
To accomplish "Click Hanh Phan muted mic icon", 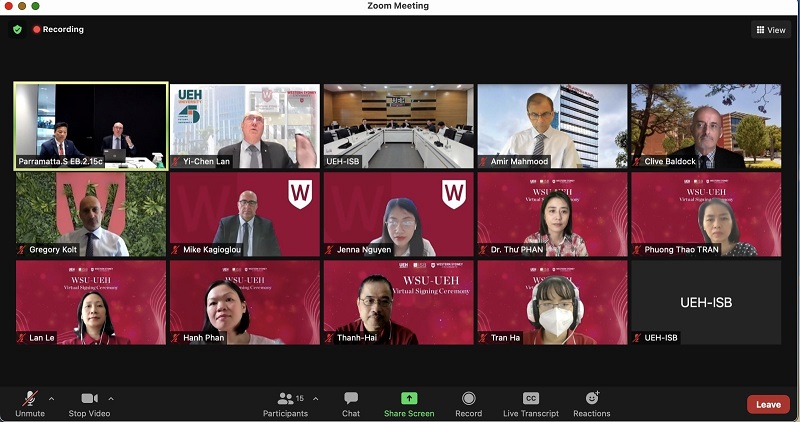I will pyautogui.click(x=176, y=338).
